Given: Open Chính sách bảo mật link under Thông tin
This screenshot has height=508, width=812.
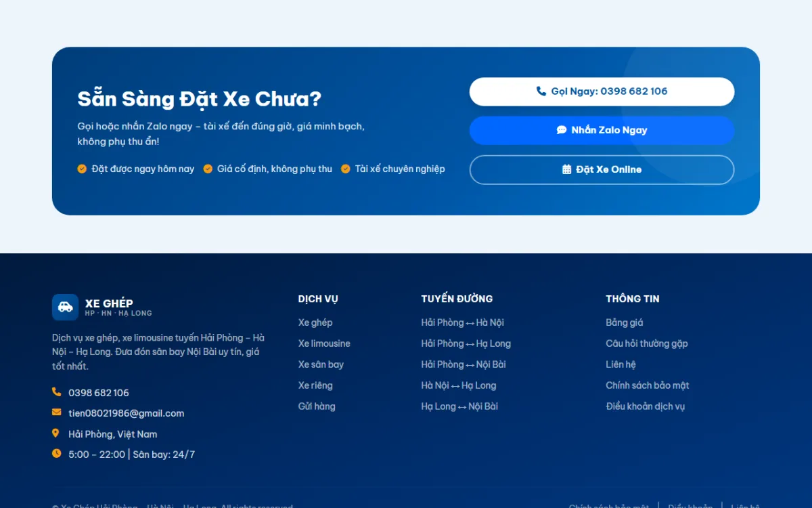Looking at the screenshot, I should click(x=648, y=385).
